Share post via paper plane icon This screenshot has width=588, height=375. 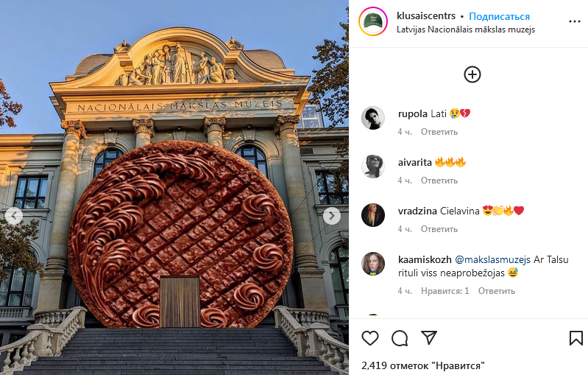pyautogui.click(x=429, y=338)
